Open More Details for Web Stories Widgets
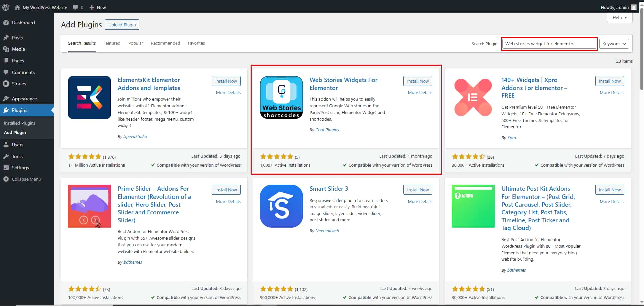Viewport: 644px width, 306px height. (420, 92)
